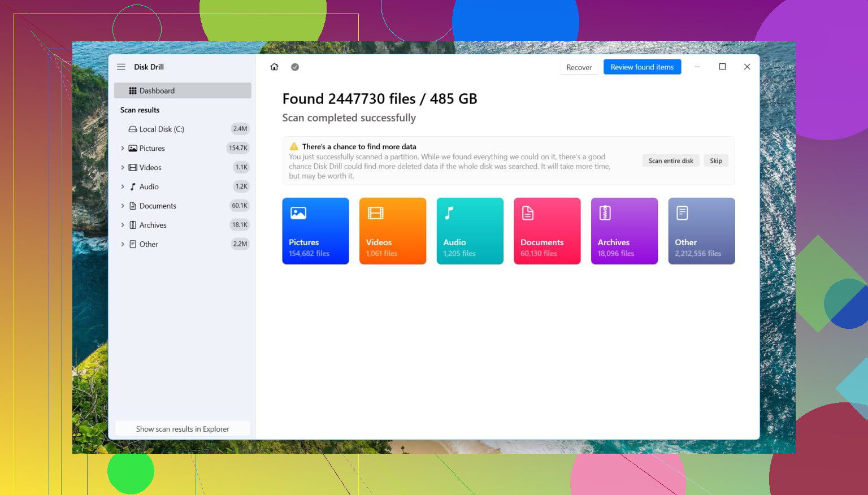This screenshot has height=495, width=868.
Task: Open the Documents category tile
Action: pyautogui.click(x=547, y=231)
